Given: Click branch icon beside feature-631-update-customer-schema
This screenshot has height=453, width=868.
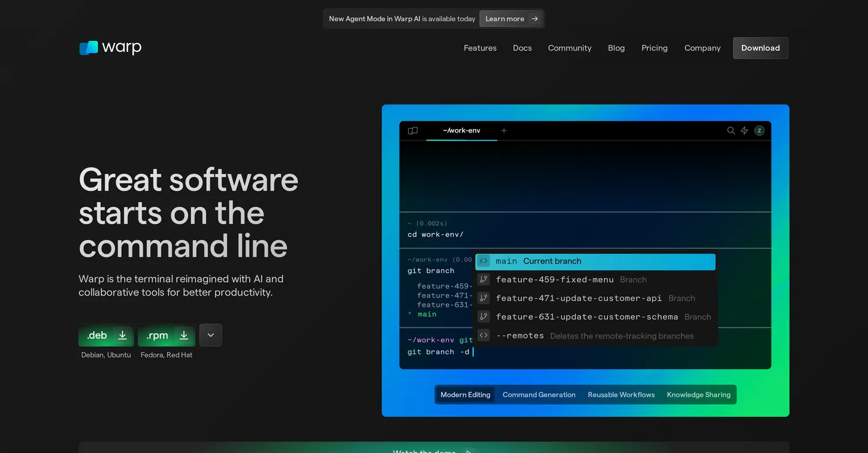Looking at the screenshot, I should click(484, 317).
